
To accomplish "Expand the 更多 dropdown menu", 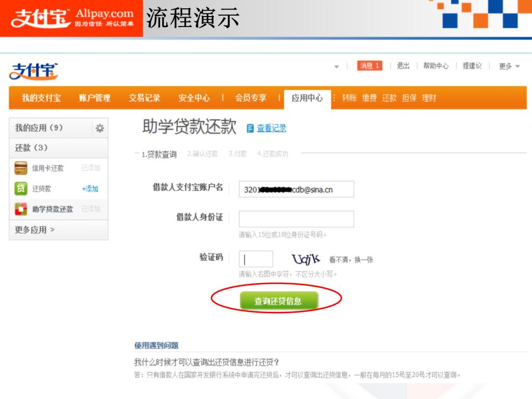I will click(509, 66).
